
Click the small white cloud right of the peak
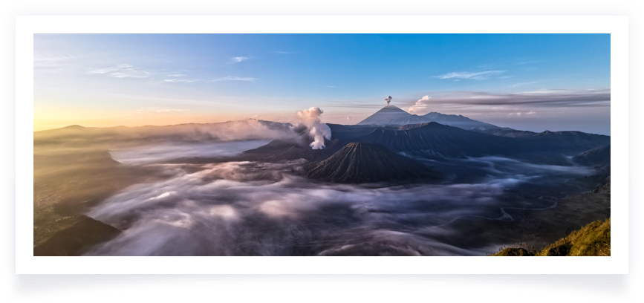point(419,104)
